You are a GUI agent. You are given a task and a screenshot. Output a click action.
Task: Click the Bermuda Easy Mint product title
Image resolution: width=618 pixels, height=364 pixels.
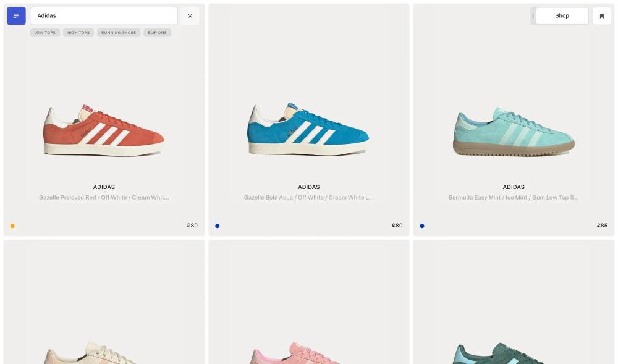(x=514, y=197)
